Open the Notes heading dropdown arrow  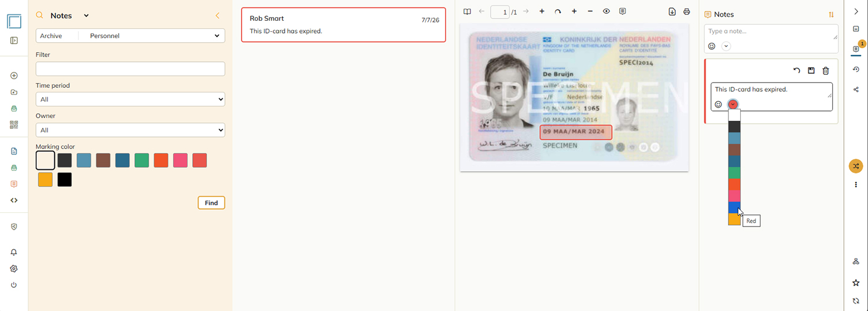coord(86,16)
